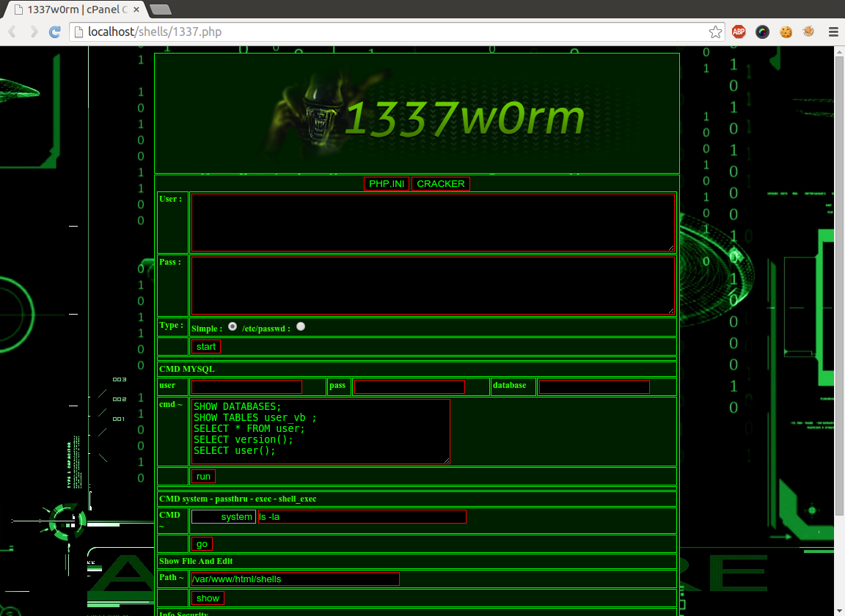Click the scrollbar up arrow
Image resolution: width=845 pixels, height=616 pixels.
click(840, 51)
